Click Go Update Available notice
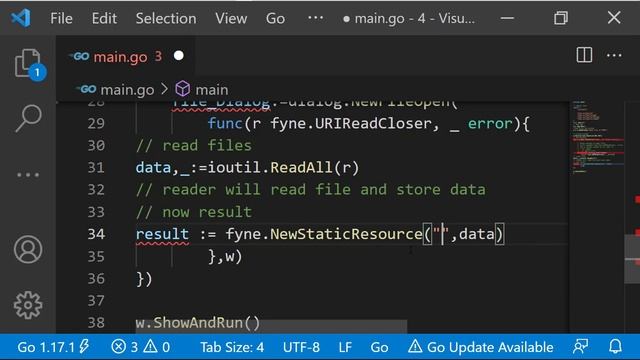 point(480,347)
